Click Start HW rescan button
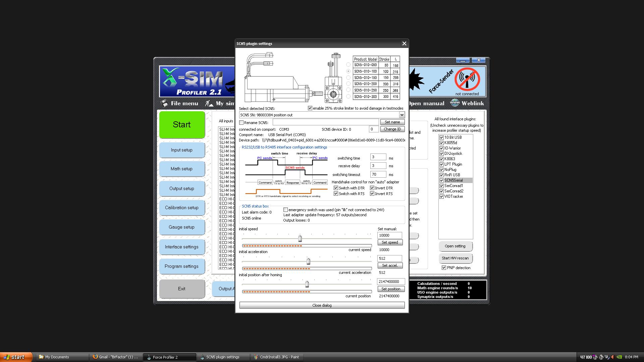This screenshot has width=644, height=362. click(x=455, y=258)
